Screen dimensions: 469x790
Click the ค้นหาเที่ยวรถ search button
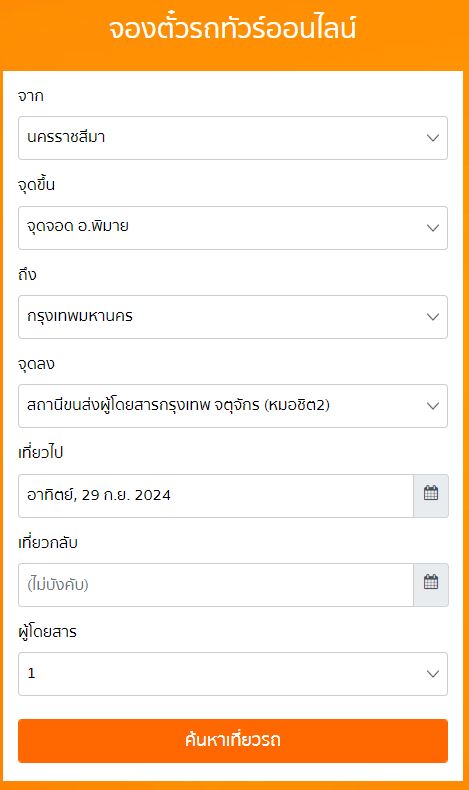click(233, 741)
